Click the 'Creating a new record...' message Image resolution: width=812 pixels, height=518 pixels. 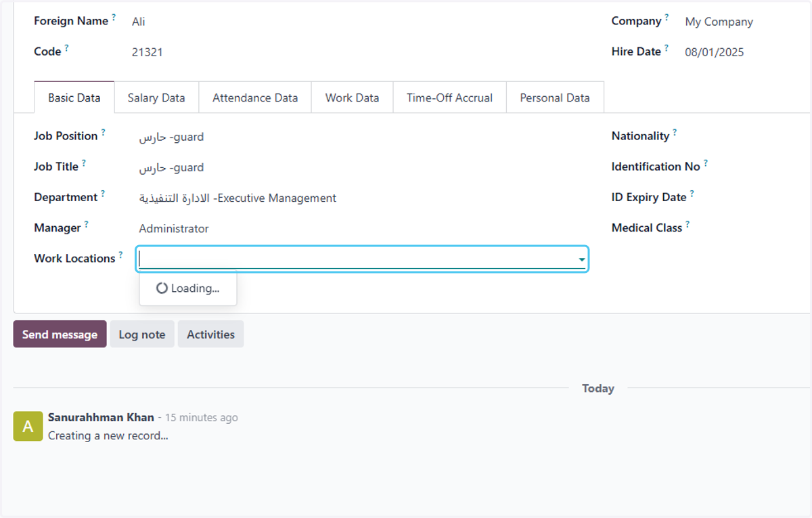(108, 436)
